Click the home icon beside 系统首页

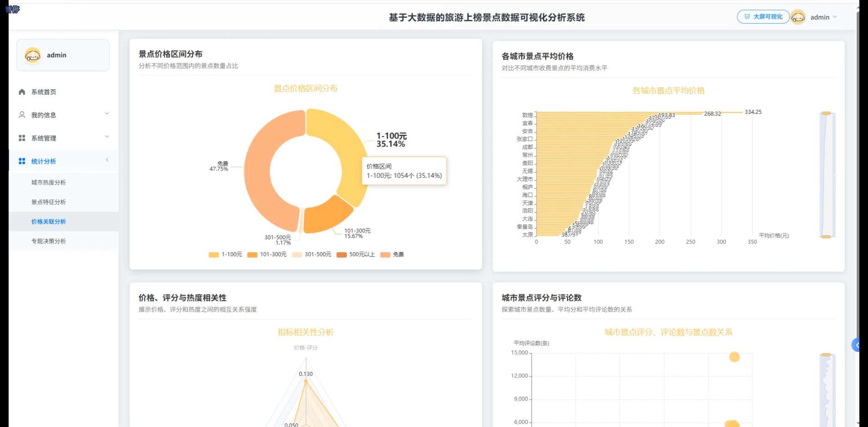pyautogui.click(x=22, y=92)
